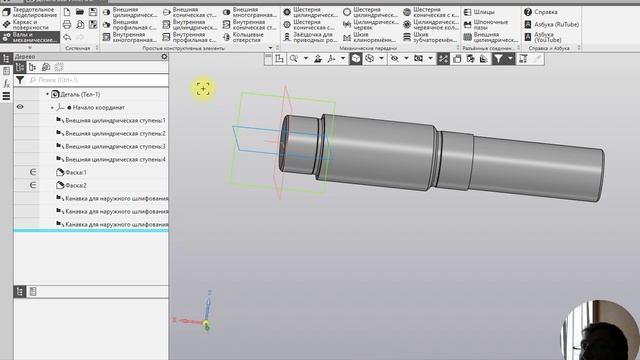Select the Шкив клиноремённый tool
This screenshot has width=640, height=360.
pos(370,37)
